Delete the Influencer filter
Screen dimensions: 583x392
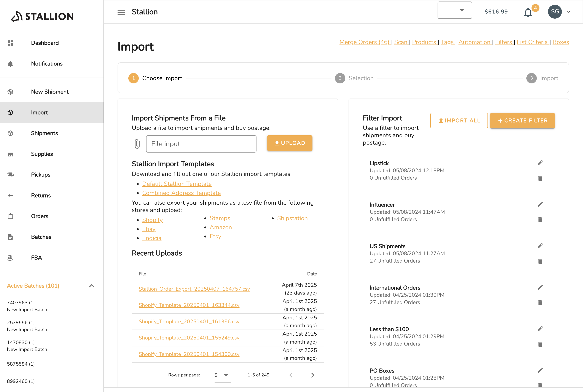point(540,220)
